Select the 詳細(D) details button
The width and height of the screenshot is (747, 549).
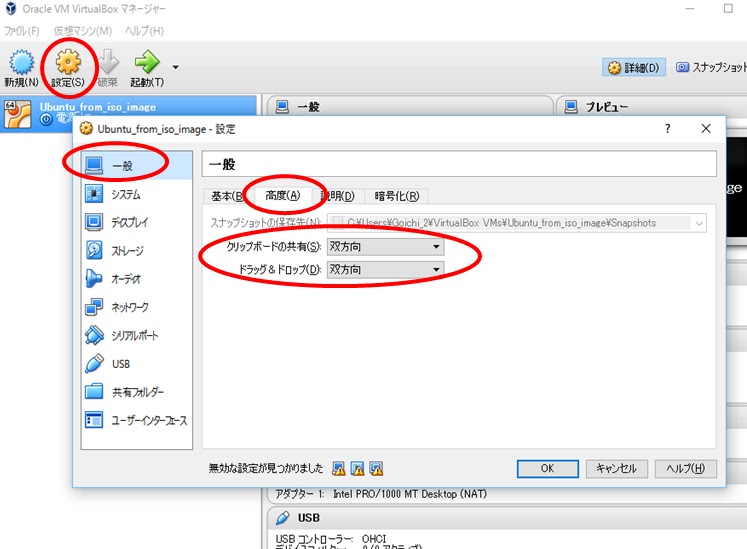[634, 68]
